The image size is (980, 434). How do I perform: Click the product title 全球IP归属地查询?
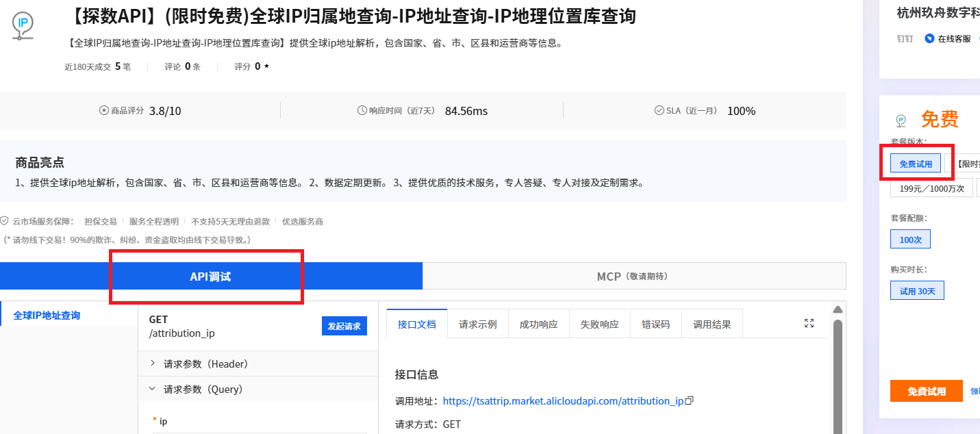click(x=353, y=16)
